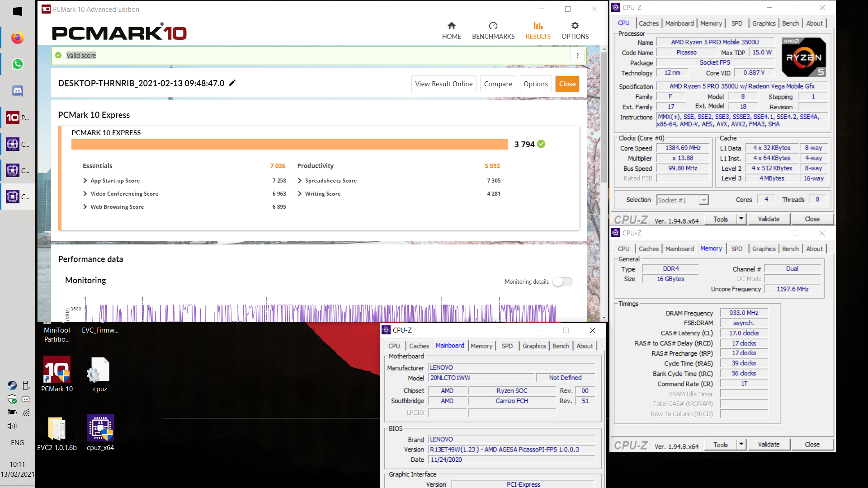Select the cpuz desktop file icon
868x488 pixels.
[x=100, y=374]
